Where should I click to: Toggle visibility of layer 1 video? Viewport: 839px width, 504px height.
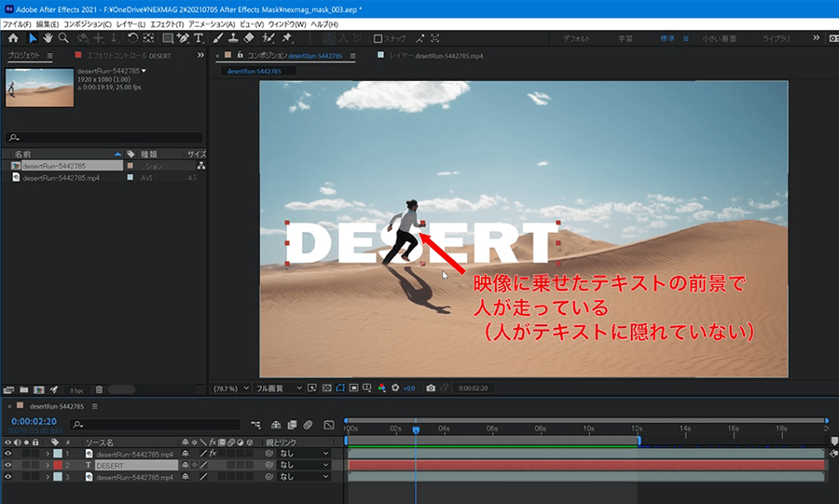8,454
